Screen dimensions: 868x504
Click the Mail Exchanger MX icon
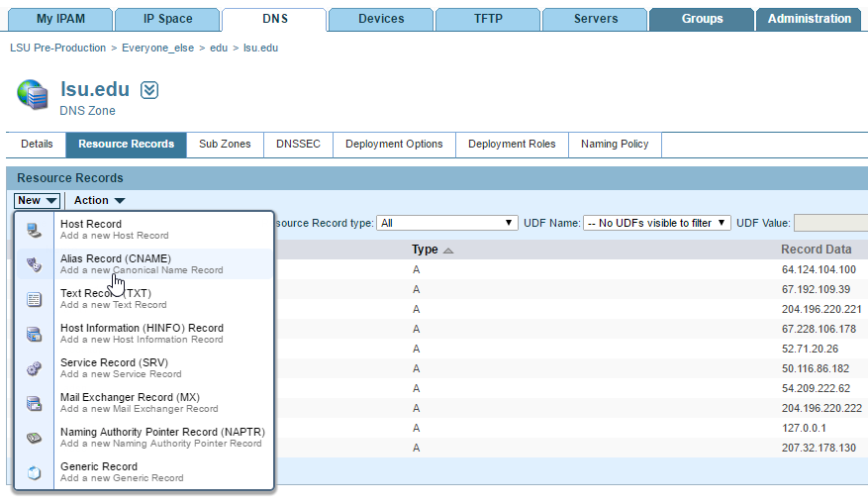(34, 403)
